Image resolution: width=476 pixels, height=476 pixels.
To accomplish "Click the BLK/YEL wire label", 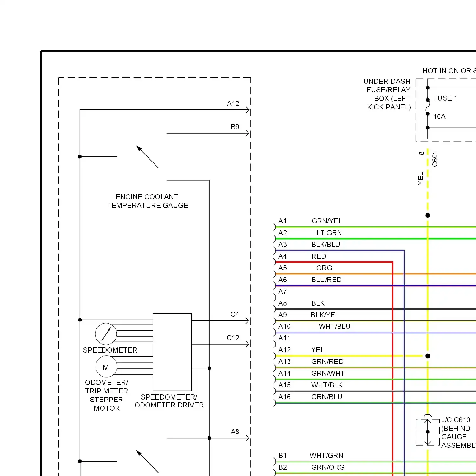I will tap(325, 315).
